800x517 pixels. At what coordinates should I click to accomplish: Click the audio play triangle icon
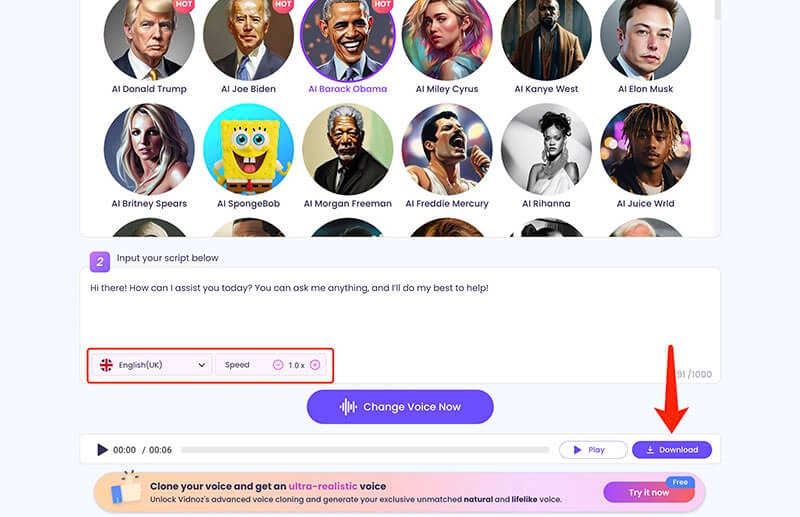point(102,450)
